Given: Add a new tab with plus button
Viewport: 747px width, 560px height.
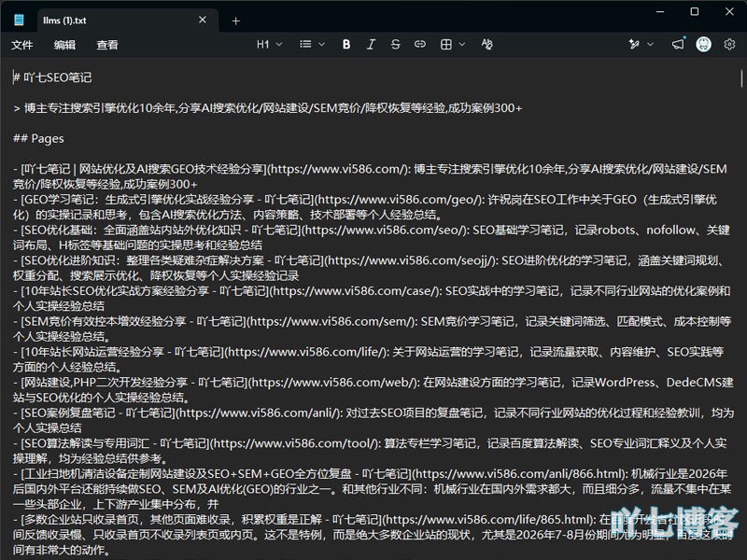Looking at the screenshot, I should (236, 21).
